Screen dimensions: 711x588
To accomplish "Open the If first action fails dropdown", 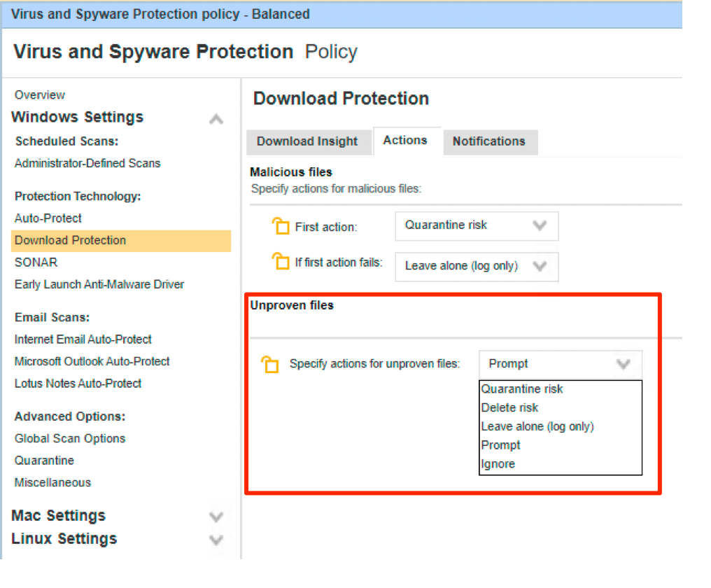I will (x=477, y=267).
